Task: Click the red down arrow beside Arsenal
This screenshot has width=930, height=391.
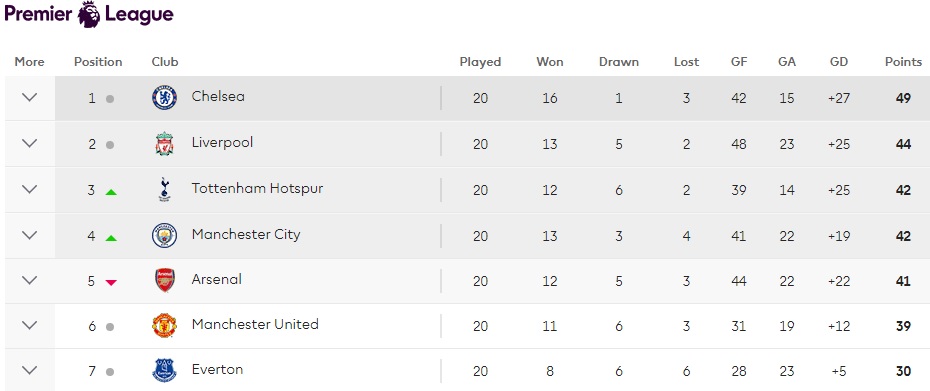Action: 111,282
